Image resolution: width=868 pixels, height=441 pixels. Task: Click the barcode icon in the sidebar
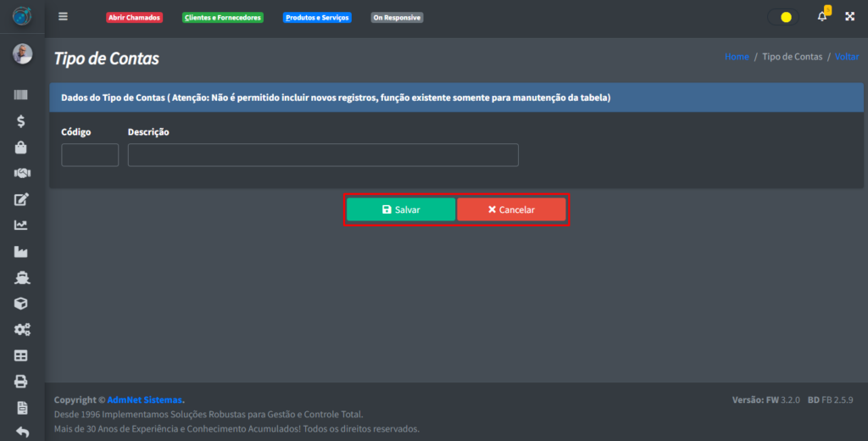click(22, 95)
